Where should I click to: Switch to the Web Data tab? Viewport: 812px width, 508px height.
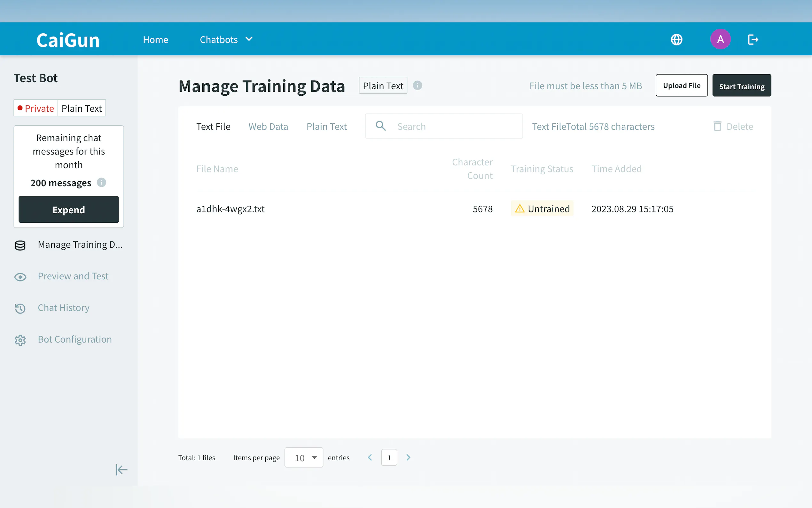268,127
